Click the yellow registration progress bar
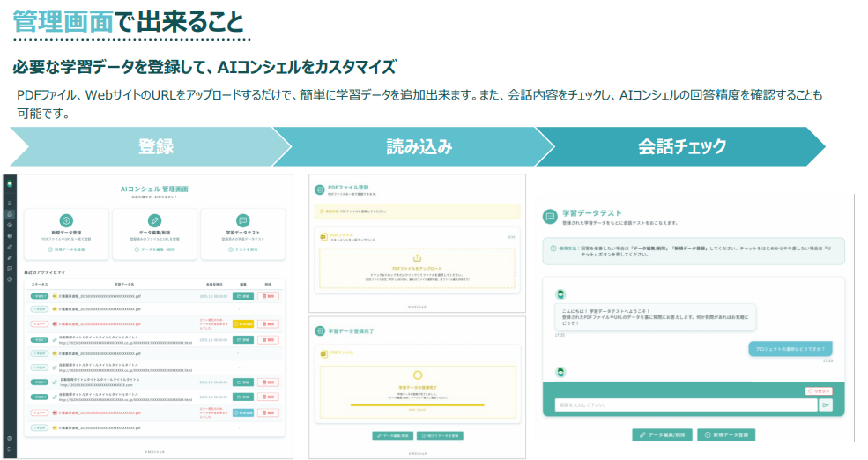This screenshot has width=868, height=460. [418, 405]
